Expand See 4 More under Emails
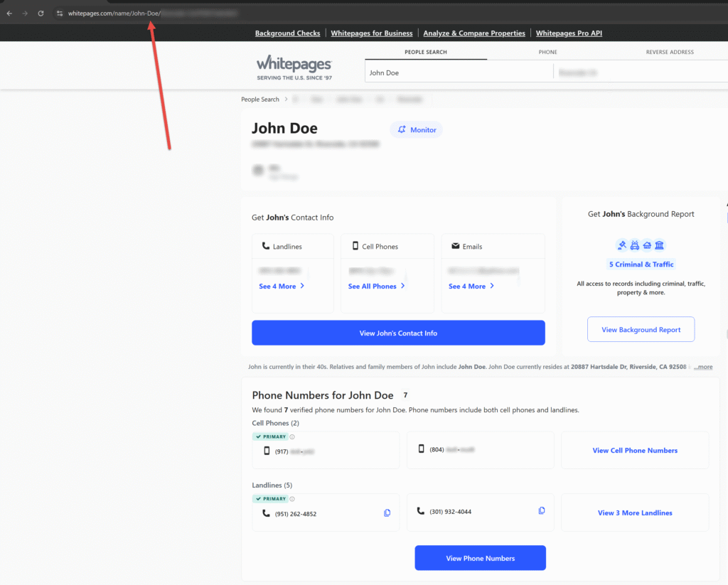Screen dimensions: 728x585 tap(471, 286)
